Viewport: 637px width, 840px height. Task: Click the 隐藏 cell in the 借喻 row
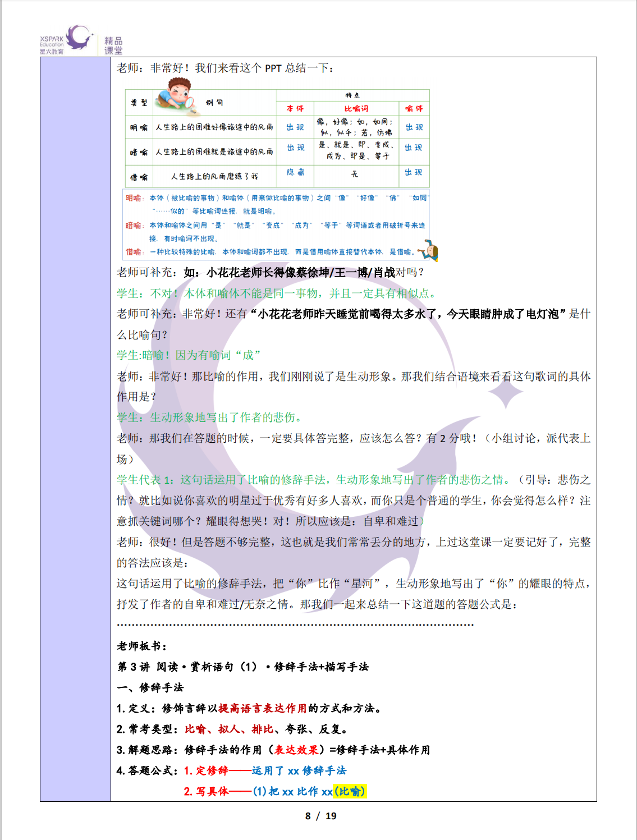(x=295, y=173)
